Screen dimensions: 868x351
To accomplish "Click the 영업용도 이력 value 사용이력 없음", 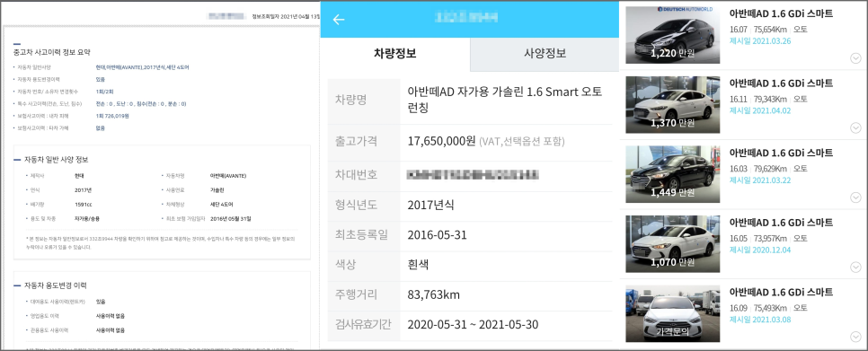I will (x=111, y=316).
